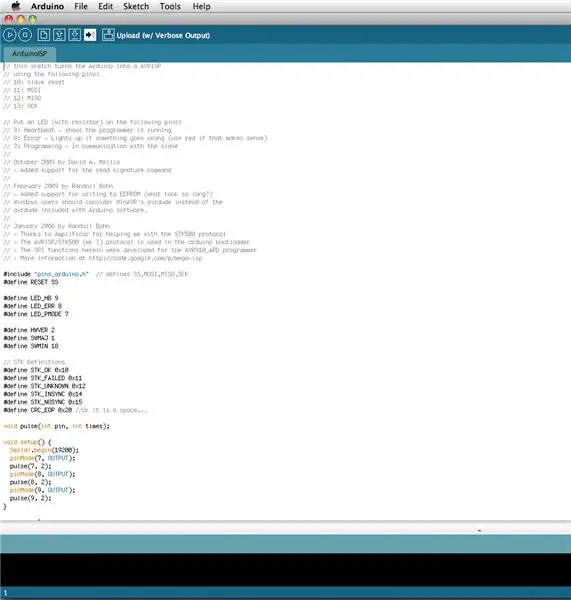Click the Save sketch toolbar icon
The width and height of the screenshot is (571, 600).
click(x=74, y=35)
